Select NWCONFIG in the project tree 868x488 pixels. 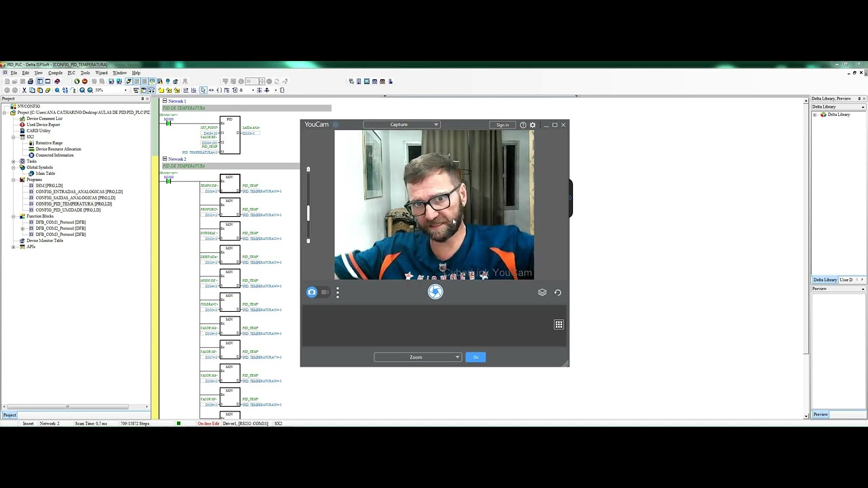coord(28,106)
